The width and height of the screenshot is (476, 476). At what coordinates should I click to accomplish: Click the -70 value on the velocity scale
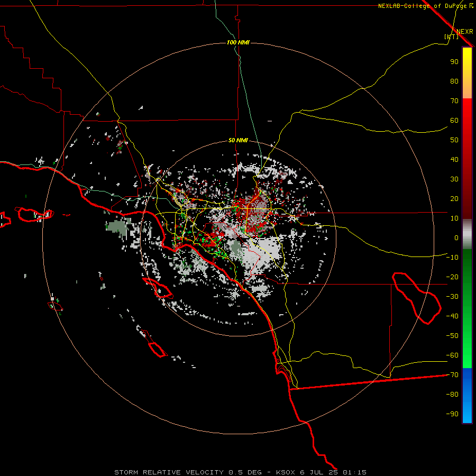click(452, 375)
